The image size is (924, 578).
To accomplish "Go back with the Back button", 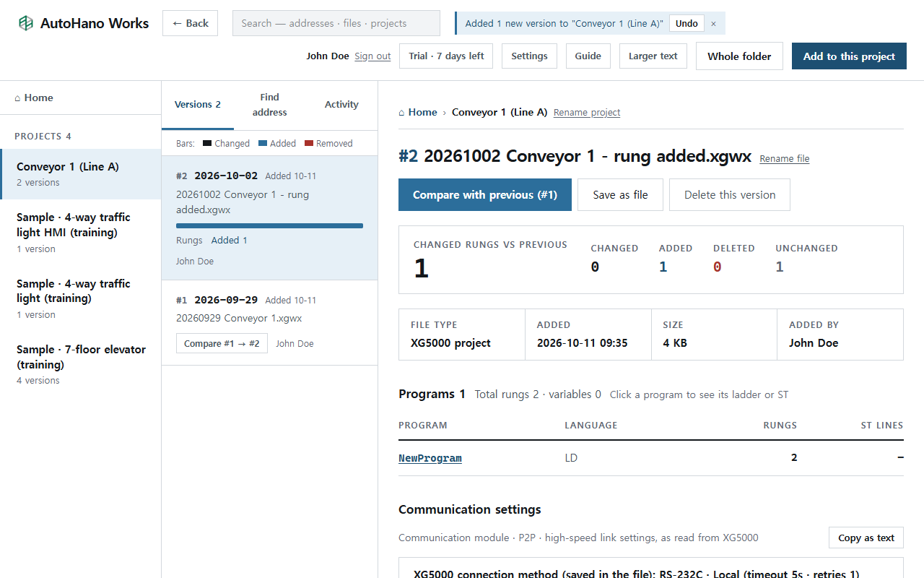I will click(190, 23).
